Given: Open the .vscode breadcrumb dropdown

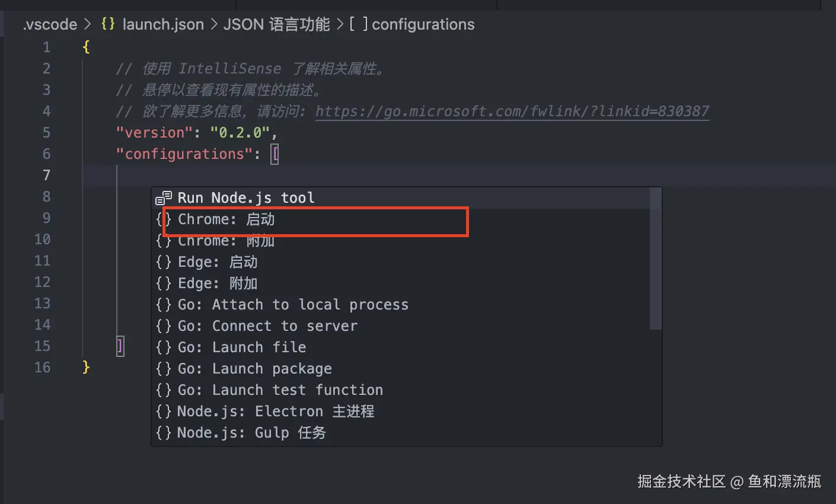Looking at the screenshot, I should pyautogui.click(x=49, y=24).
